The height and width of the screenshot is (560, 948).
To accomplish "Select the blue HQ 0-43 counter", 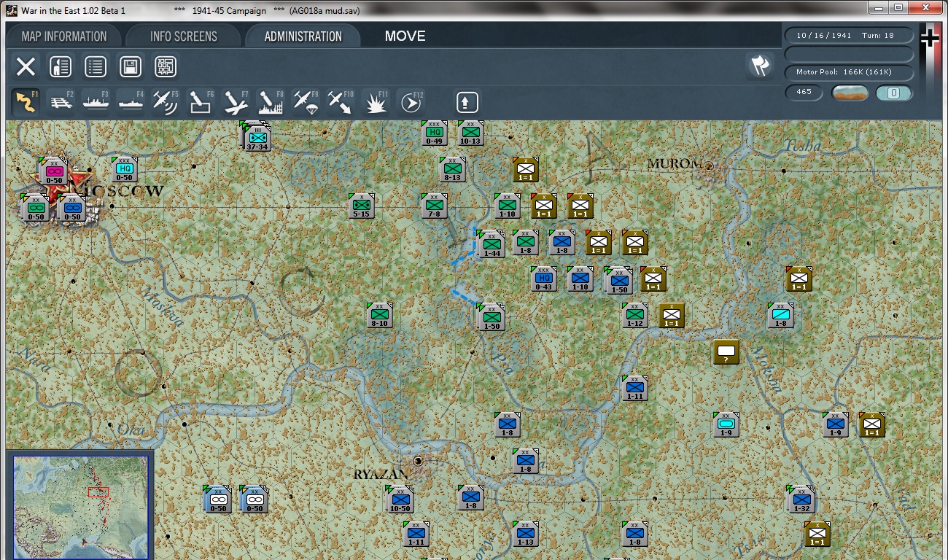I will [x=544, y=279].
